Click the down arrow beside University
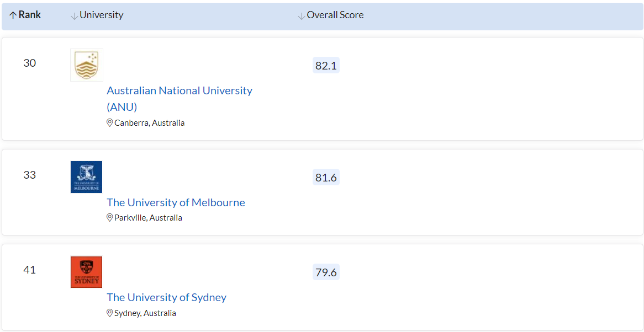Screen dimensions: 644x332 point(75,16)
